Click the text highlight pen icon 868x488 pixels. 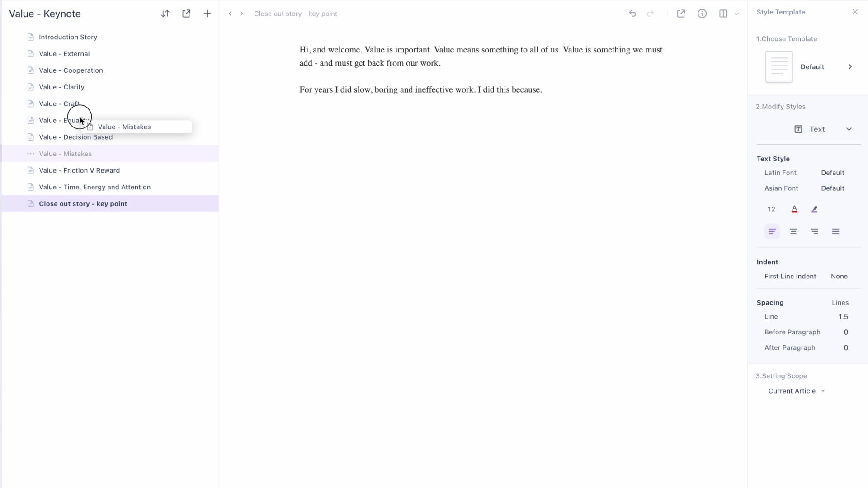[815, 209]
